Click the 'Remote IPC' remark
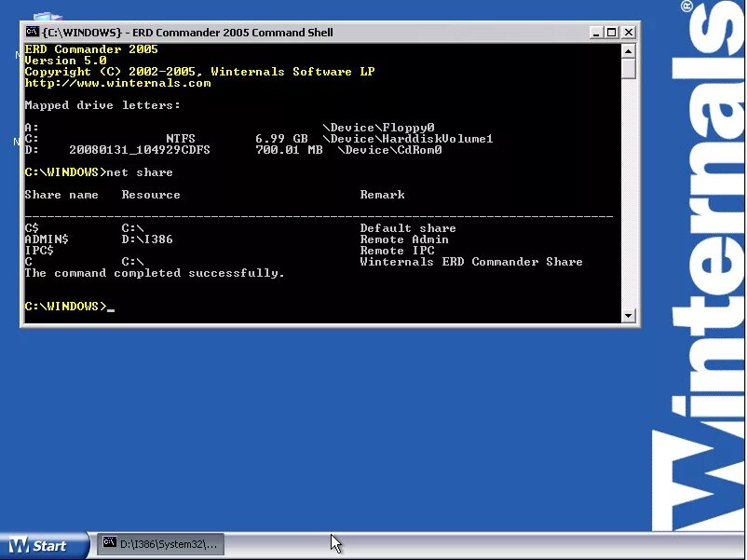 pyautogui.click(x=398, y=251)
